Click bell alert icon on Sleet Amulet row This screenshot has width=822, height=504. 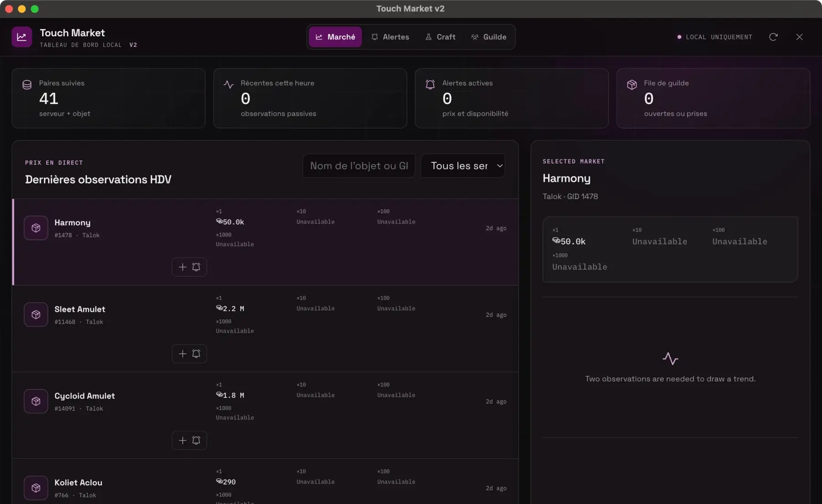pos(196,354)
